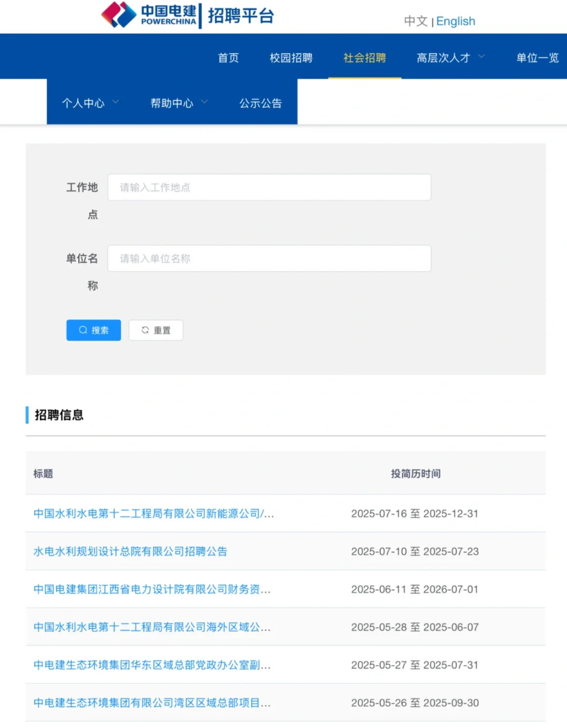Click date range 2025-05-26 至 2025-09-30

click(415, 702)
